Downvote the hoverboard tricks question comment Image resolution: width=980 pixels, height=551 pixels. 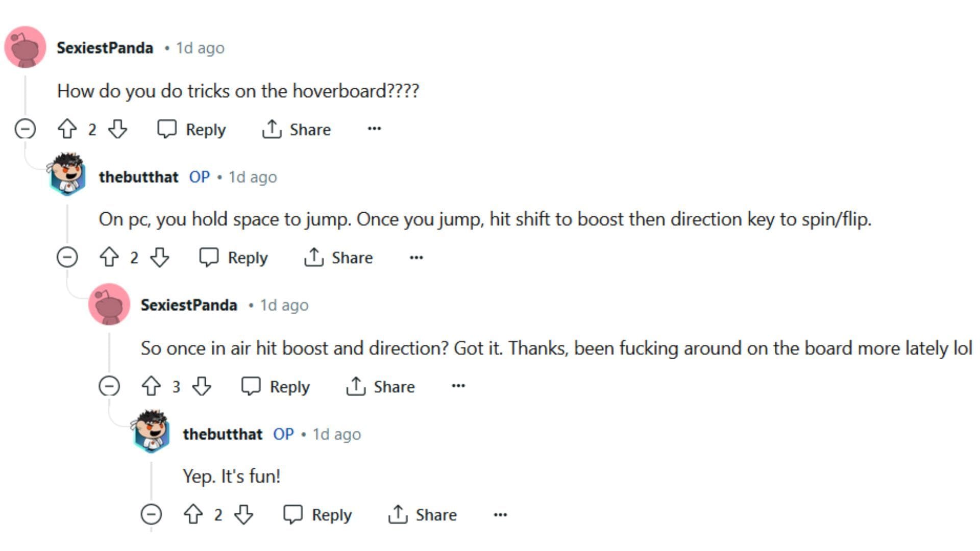[x=118, y=129]
